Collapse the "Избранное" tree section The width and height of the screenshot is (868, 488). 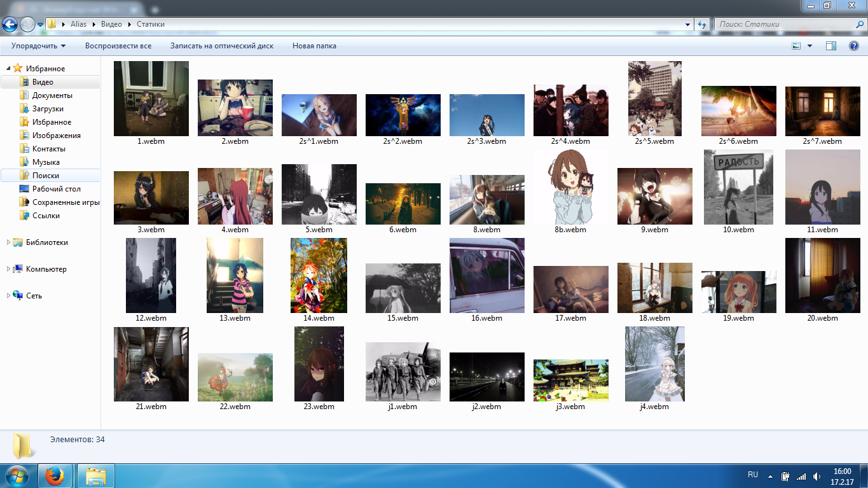point(8,68)
